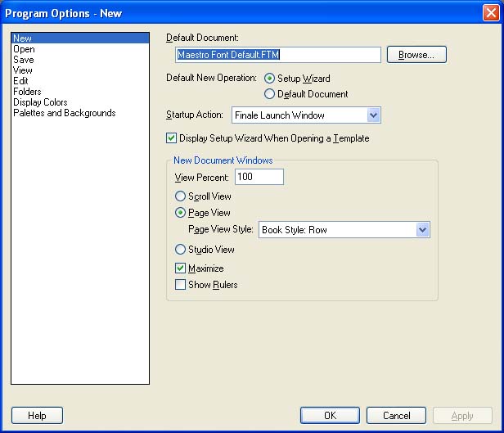Select the Save category in list
This screenshot has width=504, height=433.
click(23, 60)
